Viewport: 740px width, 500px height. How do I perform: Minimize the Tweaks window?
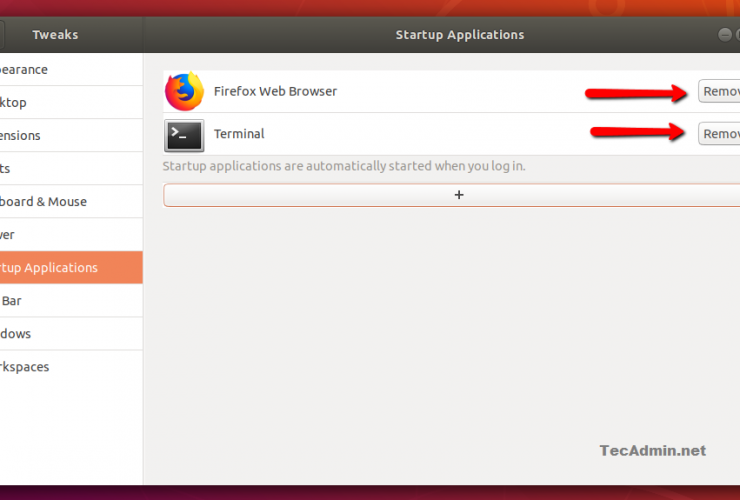point(726,34)
